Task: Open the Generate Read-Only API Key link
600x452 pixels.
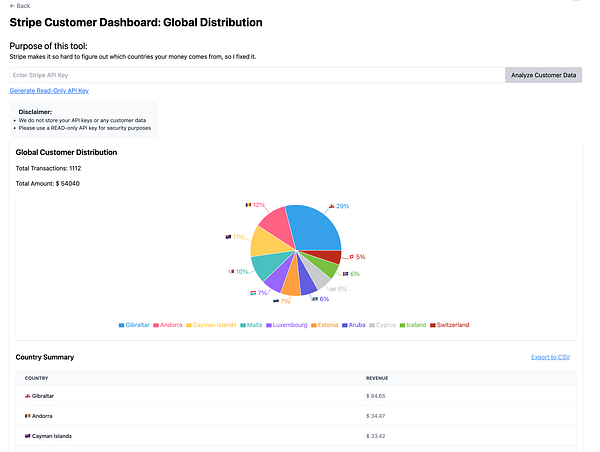Action: [x=50, y=91]
